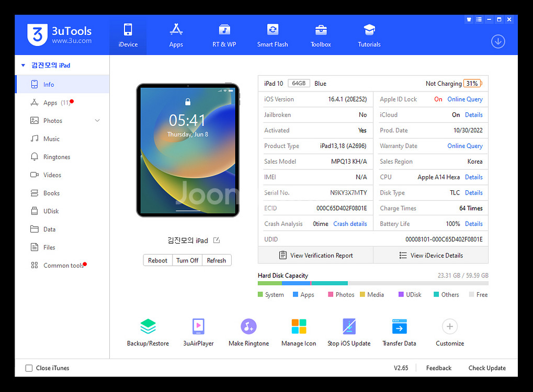Click the Reboot button

click(x=158, y=260)
